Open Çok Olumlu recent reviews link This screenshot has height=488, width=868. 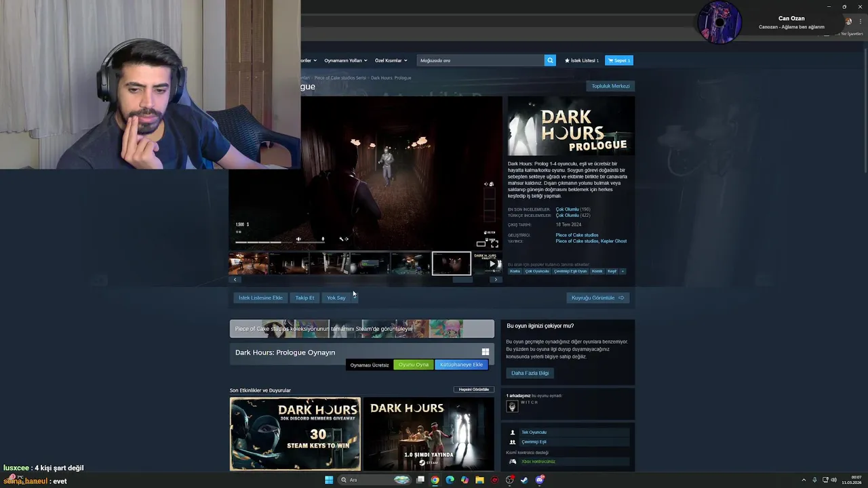pos(568,209)
